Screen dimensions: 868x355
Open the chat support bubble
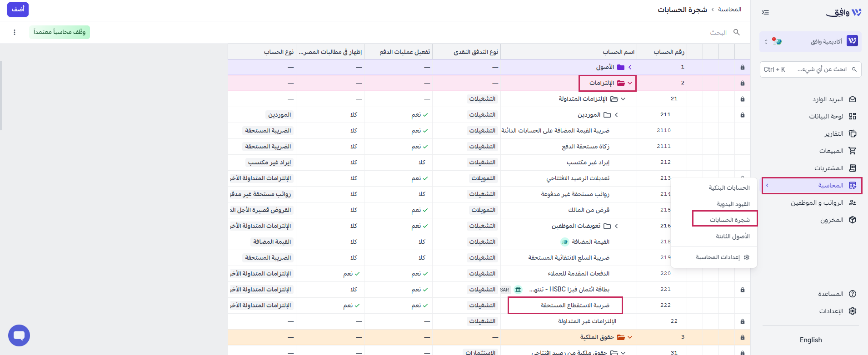tap(19, 335)
